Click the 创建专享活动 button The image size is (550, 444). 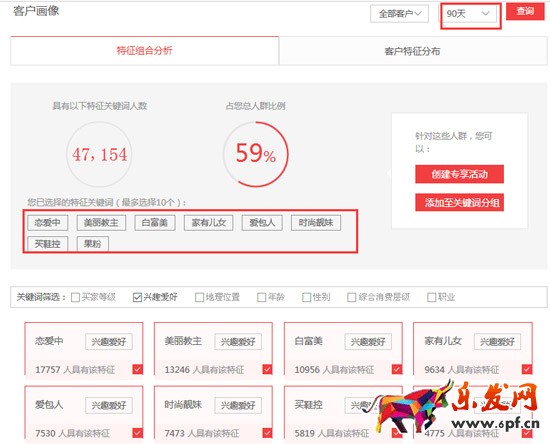(x=460, y=174)
